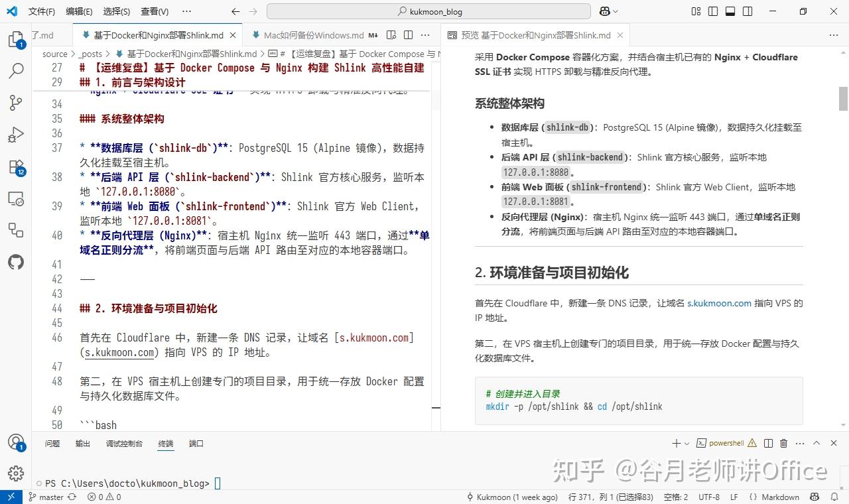Split the terminal pane

click(x=768, y=443)
